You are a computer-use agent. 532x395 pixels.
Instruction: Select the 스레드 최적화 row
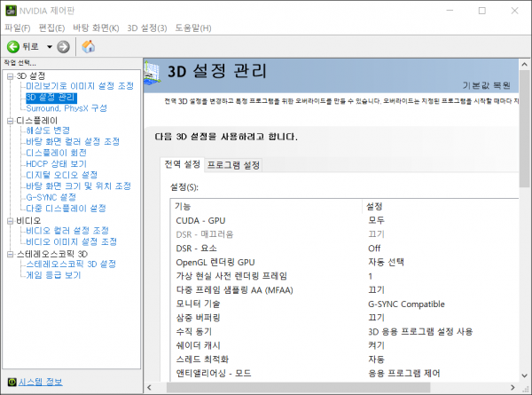pyautogui.click(x=344, y=359)
